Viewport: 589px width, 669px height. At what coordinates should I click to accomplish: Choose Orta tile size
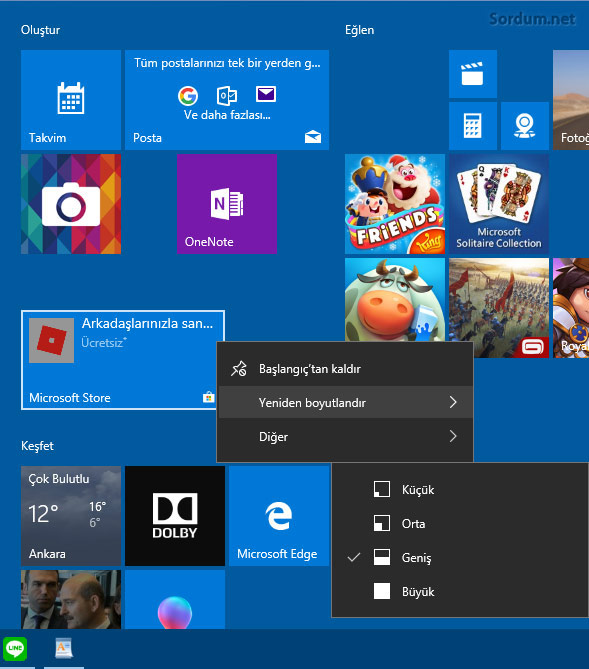(x=461, y=524)
